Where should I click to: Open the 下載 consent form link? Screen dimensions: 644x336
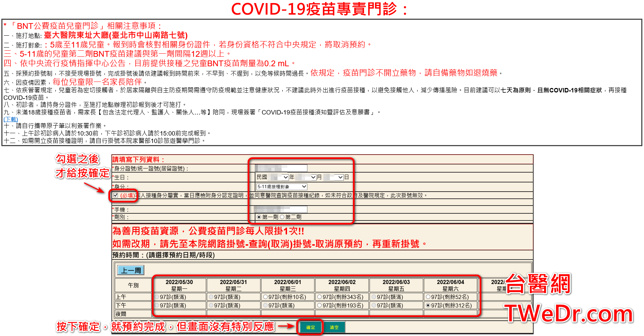point(11,119)
